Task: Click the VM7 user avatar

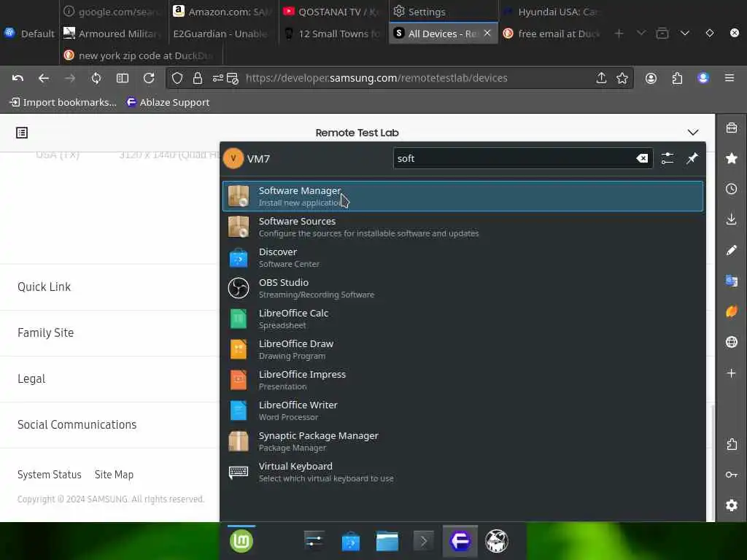Action: [233, 158]
